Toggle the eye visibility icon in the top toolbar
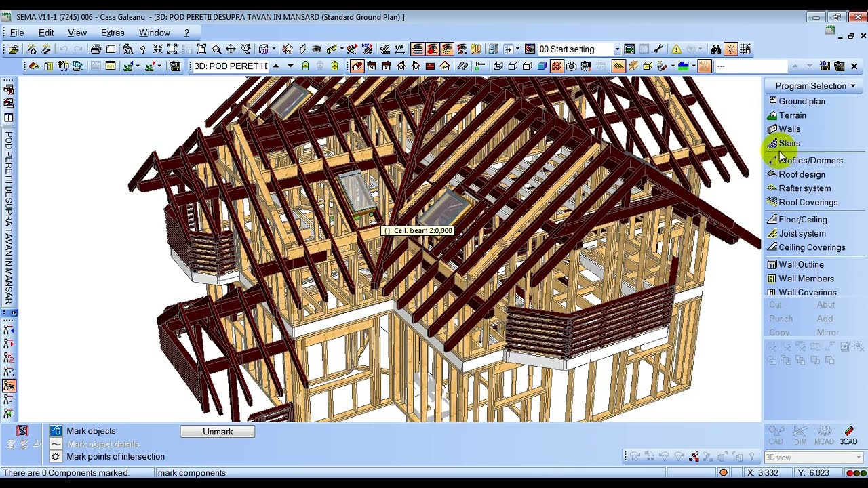Viewport: 868px width, 488px height. pos(317,49)
